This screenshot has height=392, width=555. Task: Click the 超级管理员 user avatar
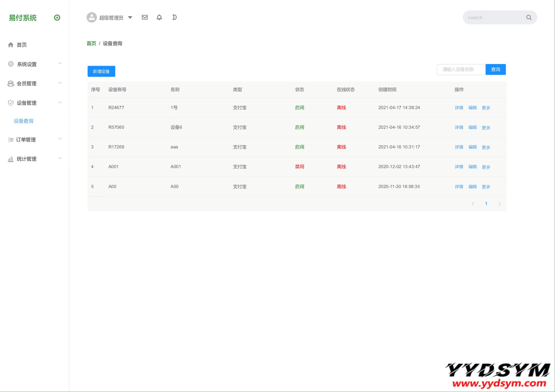click(x=92, y=17)
